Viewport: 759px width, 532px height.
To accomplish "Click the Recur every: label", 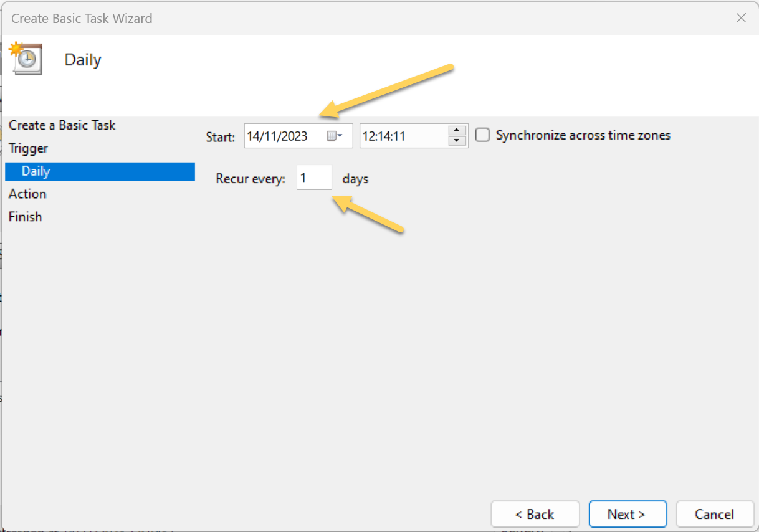I will click(251, 179).
